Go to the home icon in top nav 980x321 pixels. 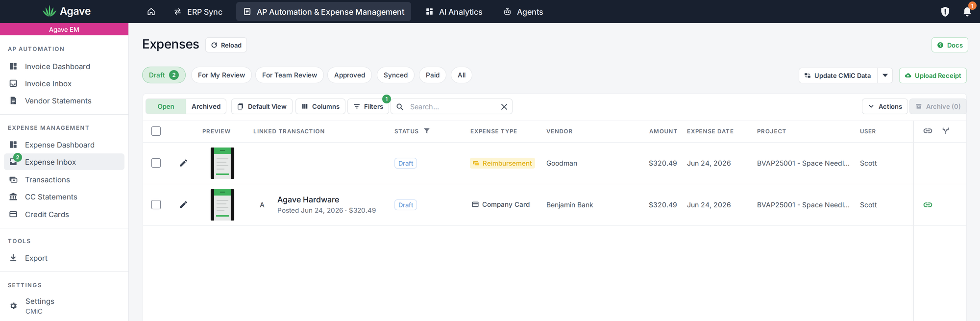coord(151,11)
